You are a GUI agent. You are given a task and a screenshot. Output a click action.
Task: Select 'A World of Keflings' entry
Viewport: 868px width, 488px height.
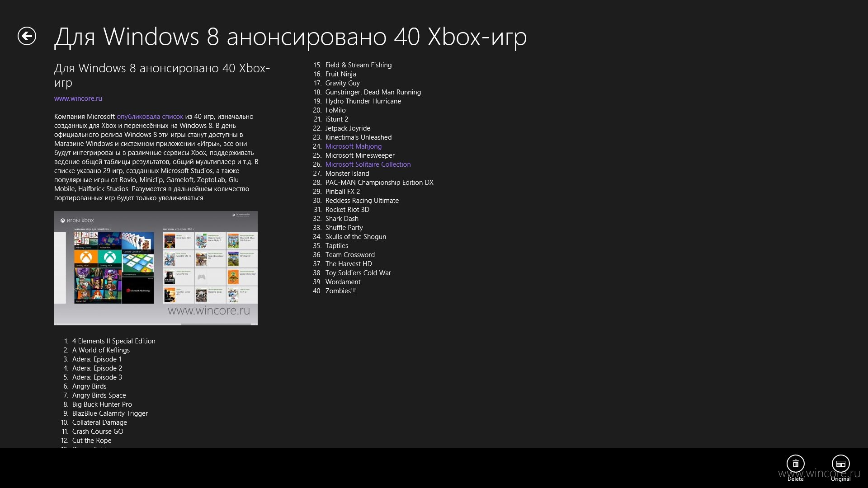[101, 350]
